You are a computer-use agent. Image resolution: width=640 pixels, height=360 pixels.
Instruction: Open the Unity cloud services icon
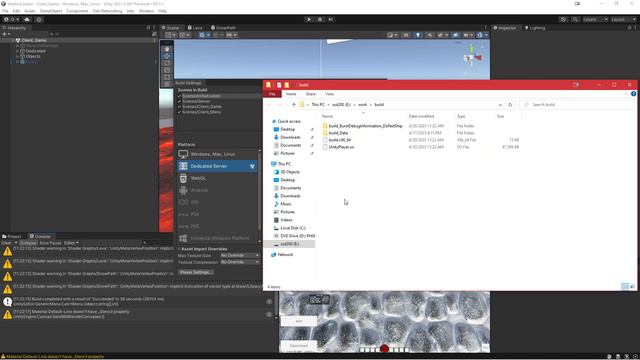(x=27, y=19)
